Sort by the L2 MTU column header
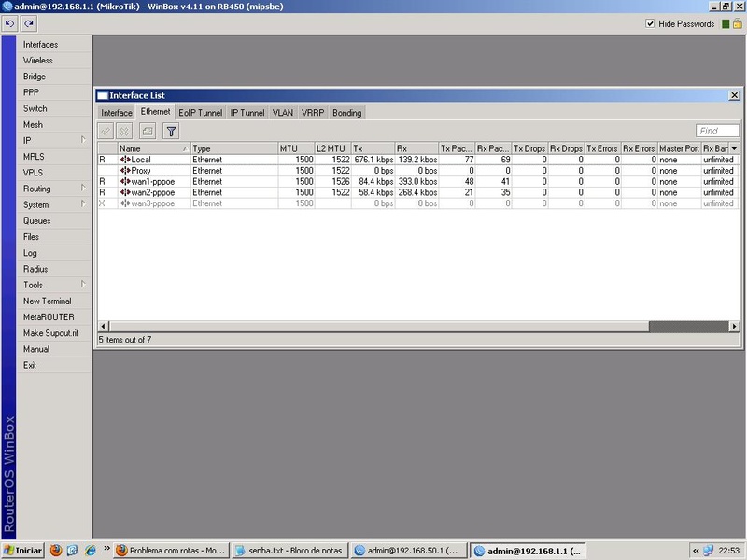The width and height of the screenshot is (747, 560). 333,148
